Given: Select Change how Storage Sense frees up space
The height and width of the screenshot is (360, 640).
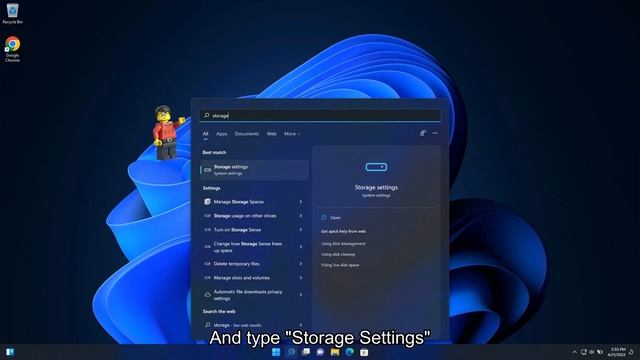Looking at the screenshot, I should (248, 247).
